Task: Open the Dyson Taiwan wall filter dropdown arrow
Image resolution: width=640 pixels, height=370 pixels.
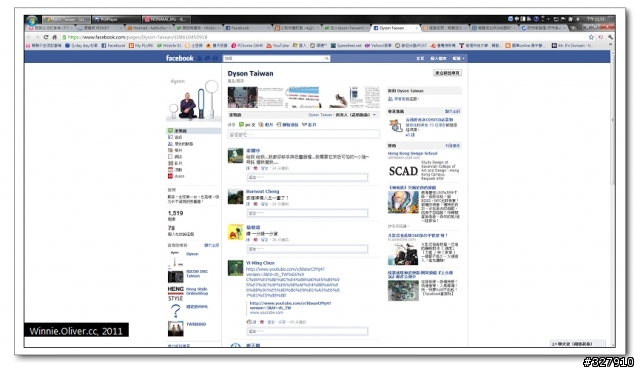Action: pyautogui.click(x=374, y=115)
